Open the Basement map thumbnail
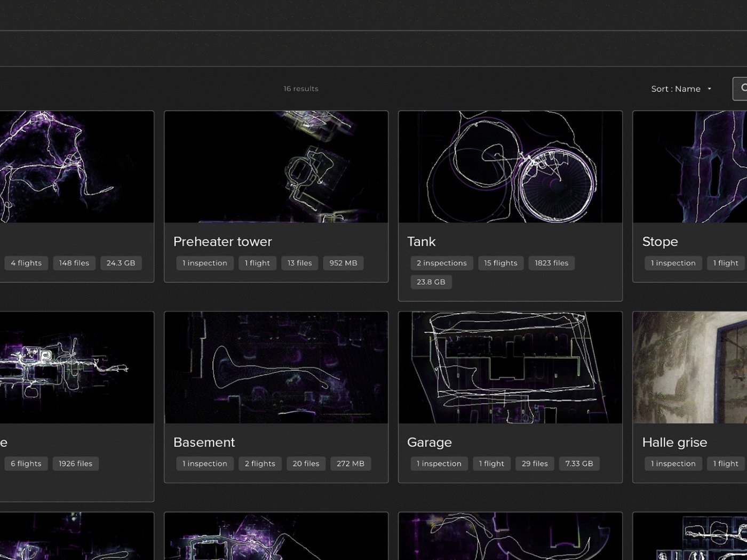 tap(276, 367)
